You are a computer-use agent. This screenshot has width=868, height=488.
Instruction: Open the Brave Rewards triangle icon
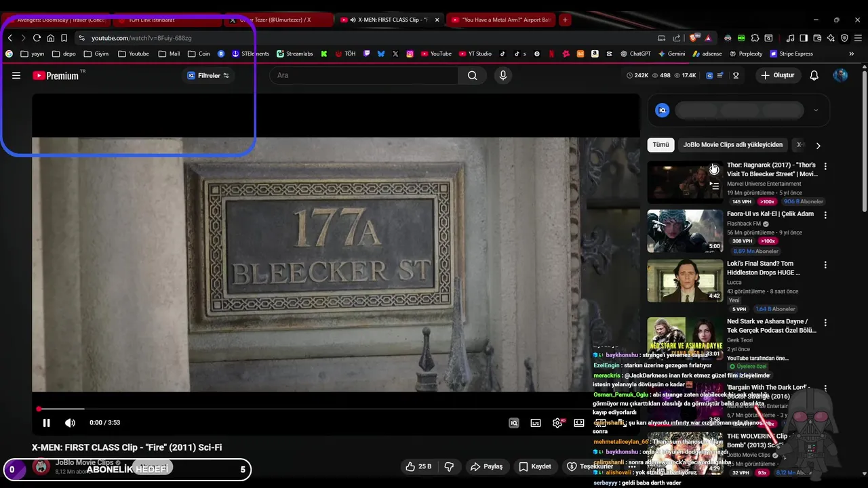tap(708, 38)
